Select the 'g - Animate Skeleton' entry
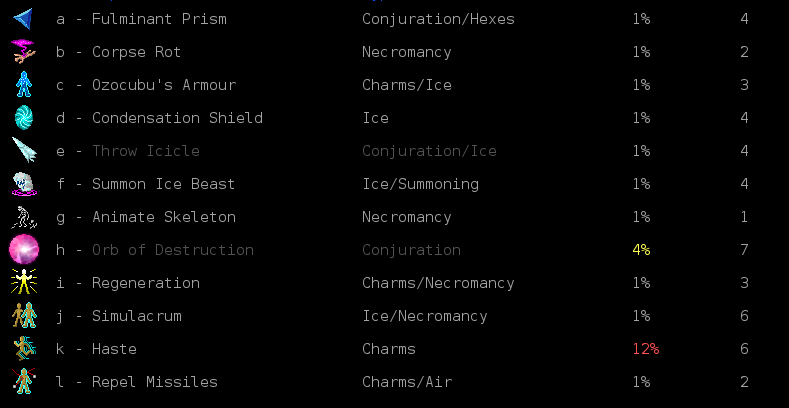789x408 pixels. click(146, 217)
